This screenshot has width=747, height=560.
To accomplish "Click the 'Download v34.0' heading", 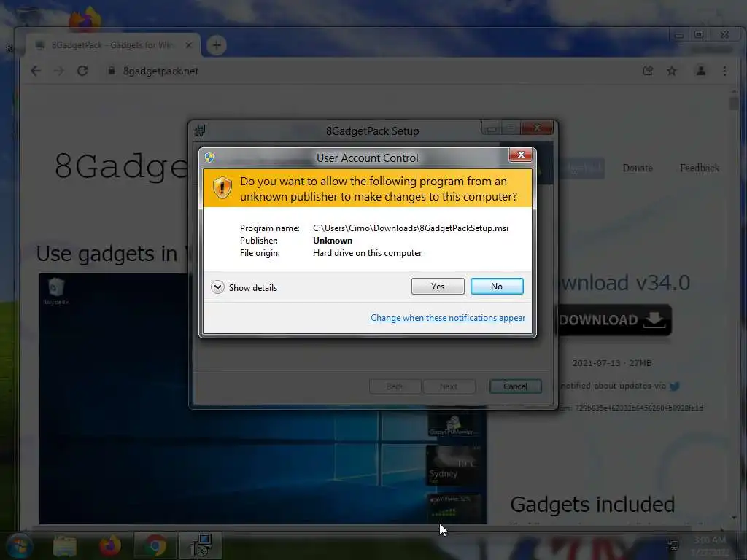I will click(623, 283).
